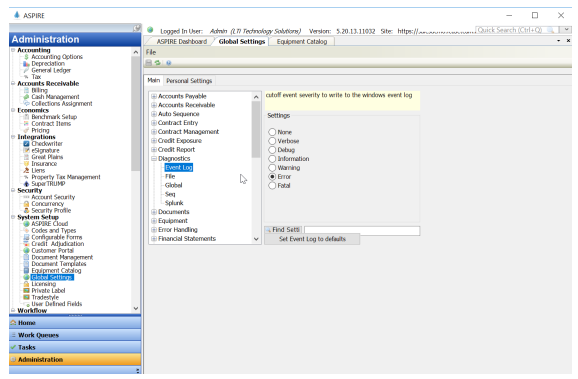The image size is (578, 379).
Task: Click Set Event Log to defaults
Action: click(312, 239)
